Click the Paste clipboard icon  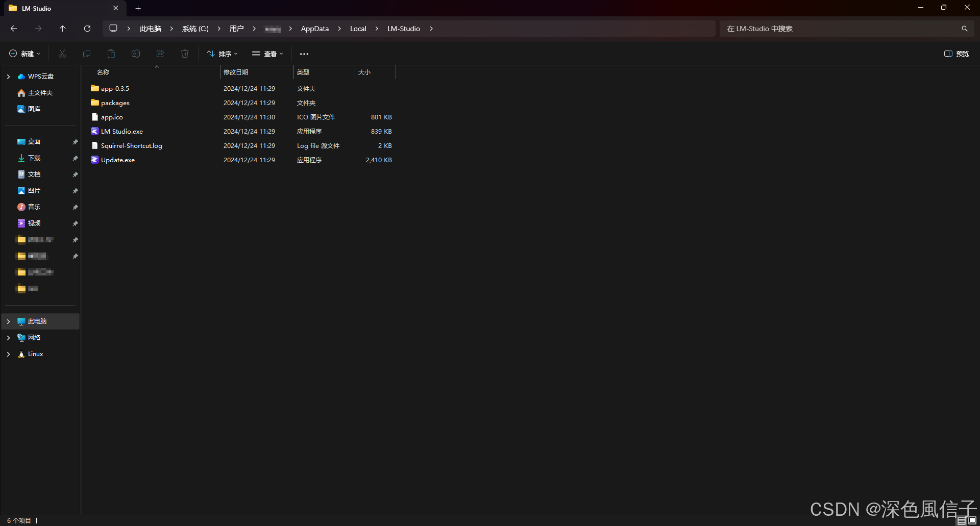click(111, 54)
